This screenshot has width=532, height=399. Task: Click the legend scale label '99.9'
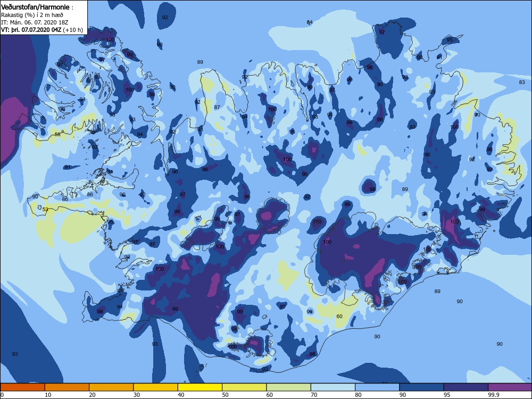pyautogui.click(x=494, y=395)
